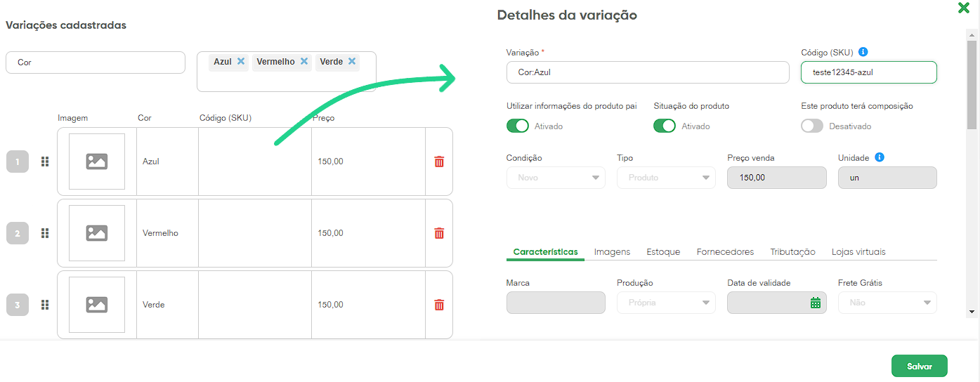Click the Código (SKU) info icon
This screenshot has width=980, height=382.
[x=863, y=52]
